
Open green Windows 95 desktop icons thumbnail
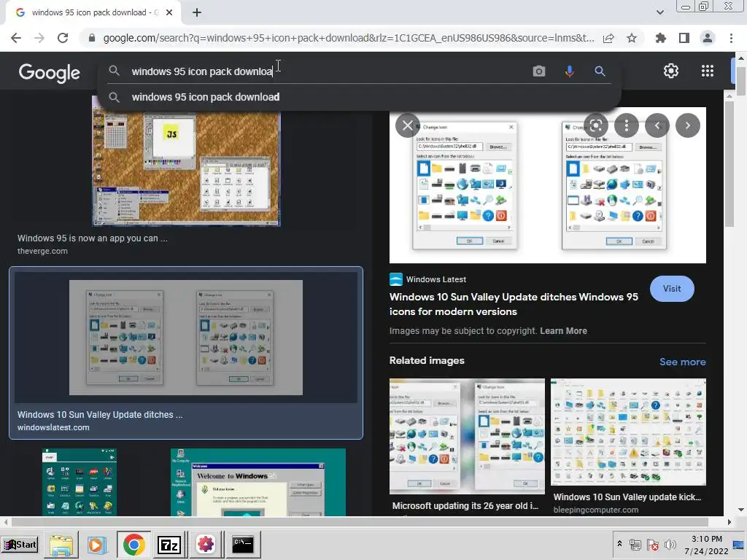[79, 482]
